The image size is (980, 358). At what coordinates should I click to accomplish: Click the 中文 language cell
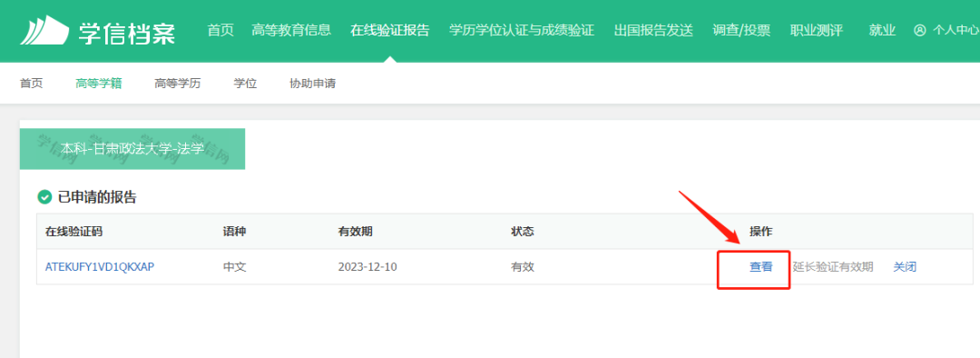[x=235, y=266]
